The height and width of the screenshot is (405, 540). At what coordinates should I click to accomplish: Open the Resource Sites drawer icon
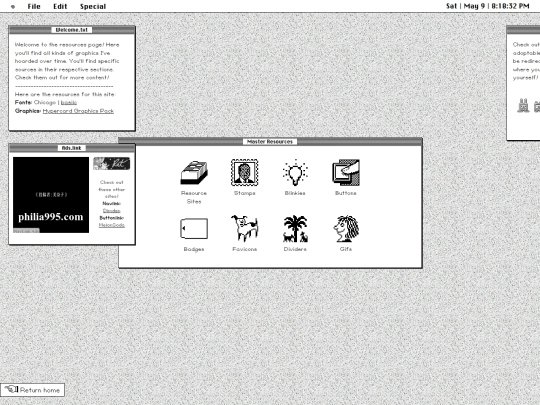click(x=194, y=173)
